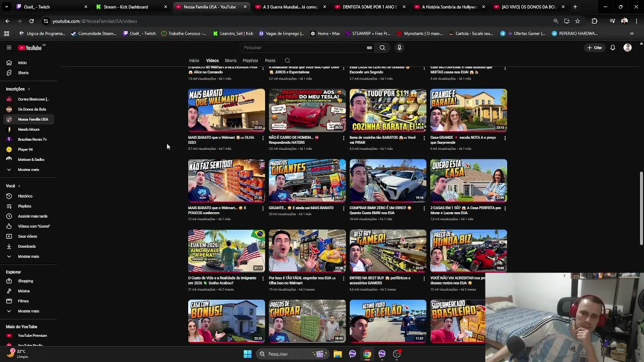Open Filmes under Explorar

29,301
